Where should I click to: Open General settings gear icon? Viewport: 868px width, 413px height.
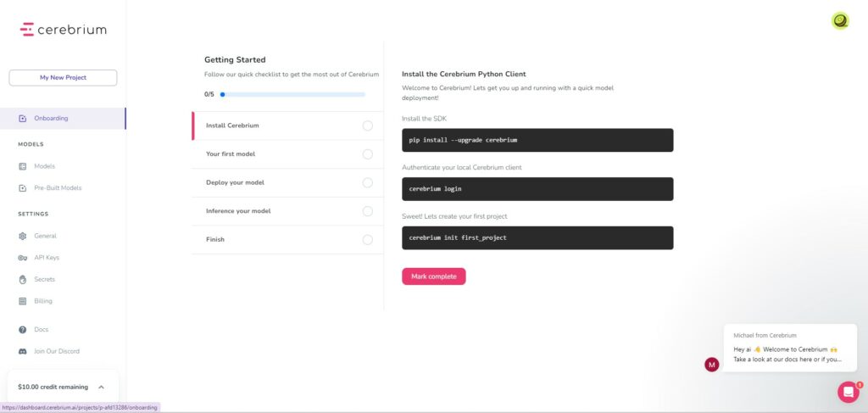pyautogui.click(x=23, y=236)
